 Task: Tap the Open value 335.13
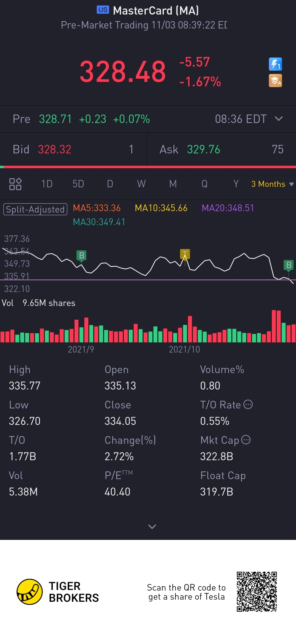coord(120,386)
